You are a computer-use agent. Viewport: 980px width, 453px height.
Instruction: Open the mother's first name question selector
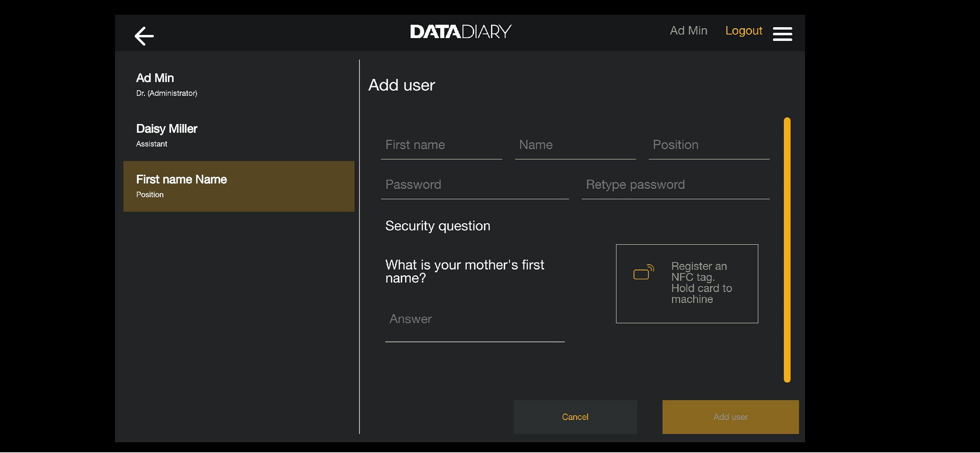[x=465, y=272]
